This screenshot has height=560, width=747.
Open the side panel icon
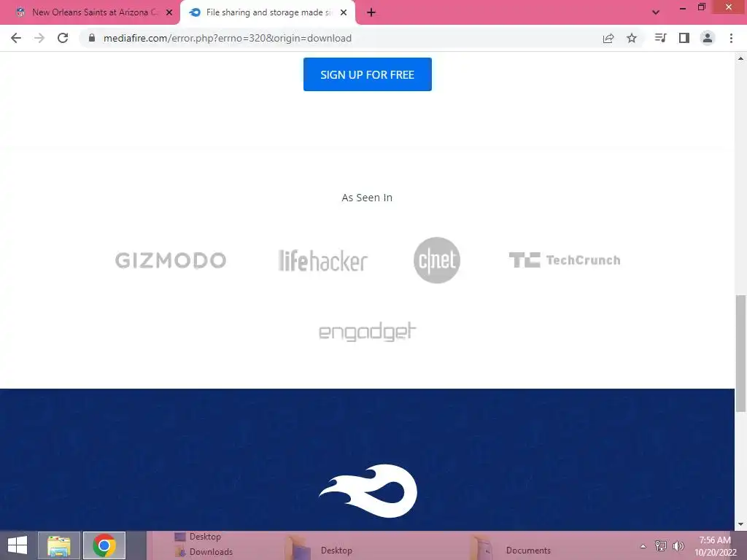click(684, 38)
